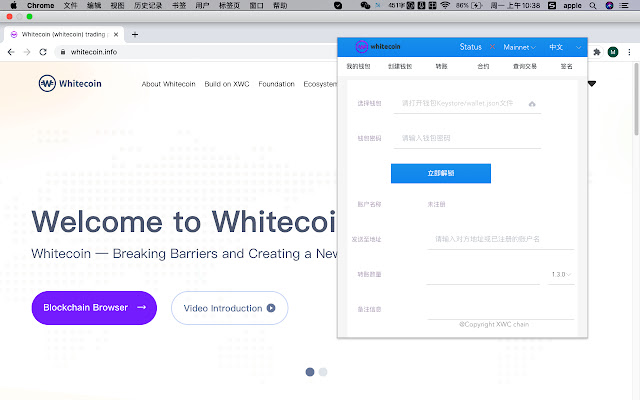The image size is (640, 400).
Task: Click the wallet password input field
Action: point(467,138)
